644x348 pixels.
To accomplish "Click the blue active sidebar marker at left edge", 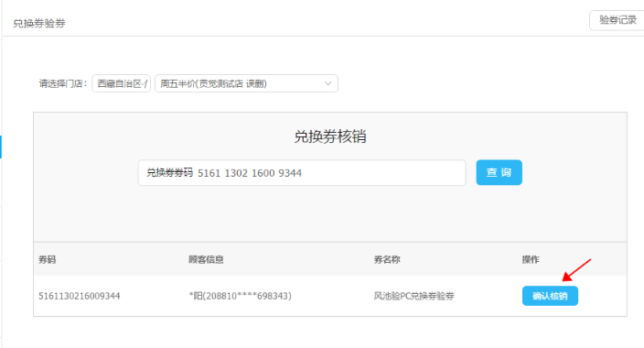I will pyautogui.click(x=1, y=147).
